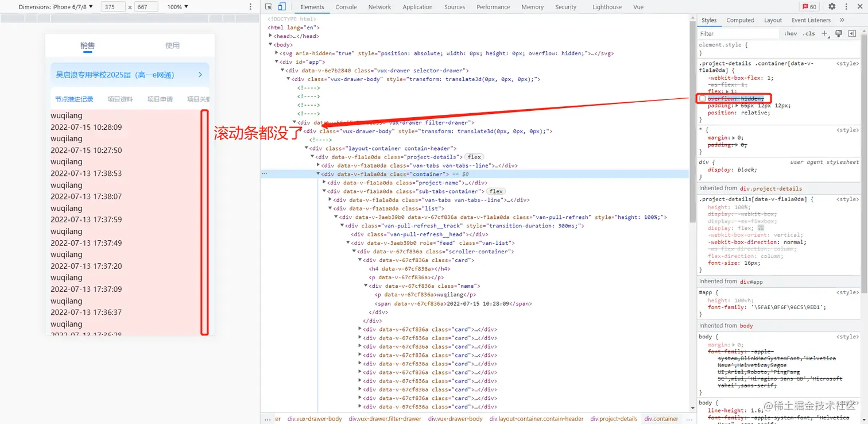The height and width of the screenshot is (424, 868).
Task: Expand the project-name div node
Action: (324, 183)
